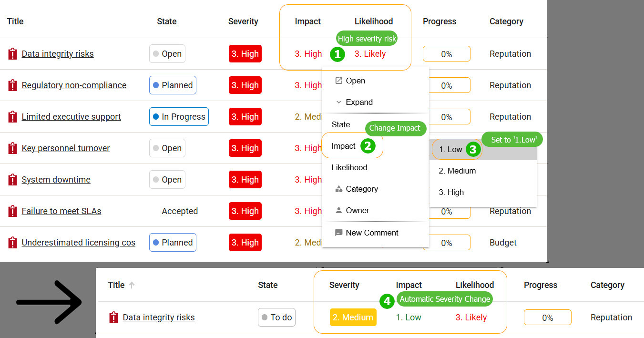Viewport: 644px width, 338px height.
Task: Click the New Comment speech bubble icon
Action: pyautogui.click(x=339, y=233)
